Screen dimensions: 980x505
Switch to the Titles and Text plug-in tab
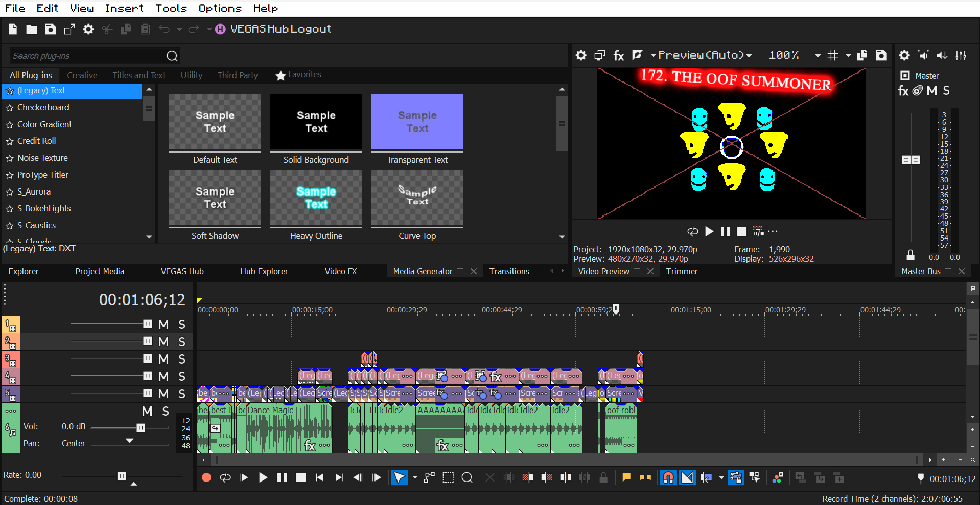pyautogui.click(x=139, y=75)
